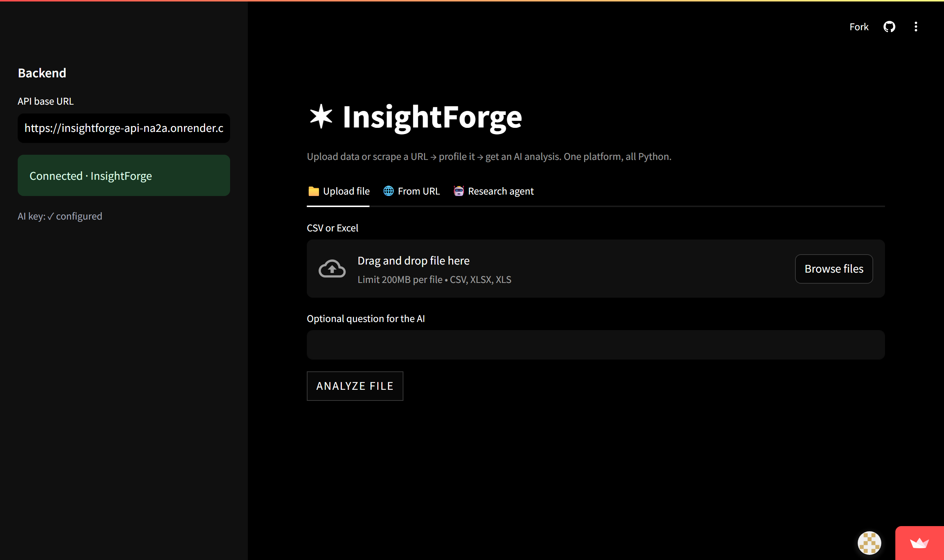The width and height of the screenshot is (944, 560).
Task: Click the cloud upload icon
Action: point(332,269)
